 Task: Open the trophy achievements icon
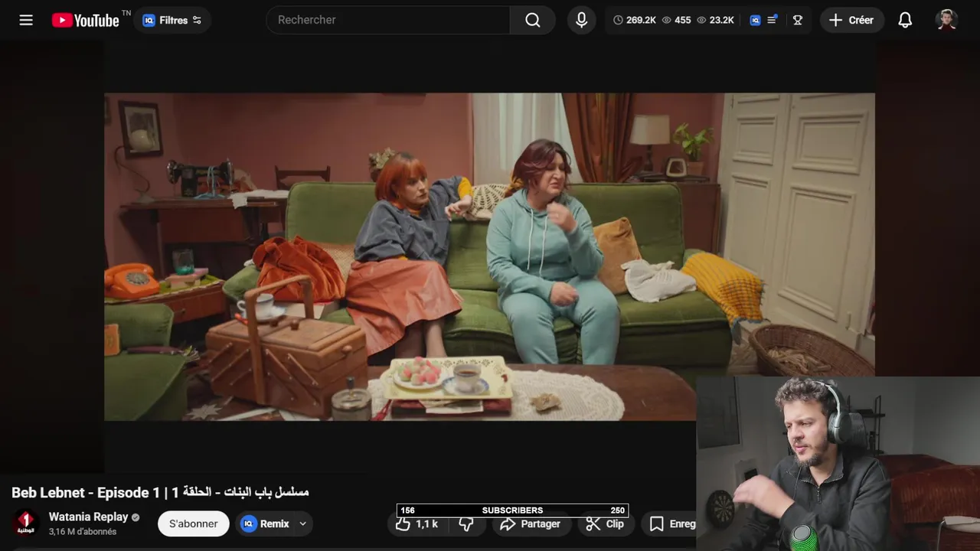coord(797,20)
